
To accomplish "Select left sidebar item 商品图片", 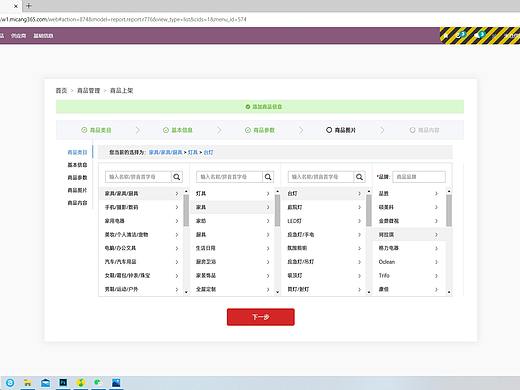I will coord(77,190).
